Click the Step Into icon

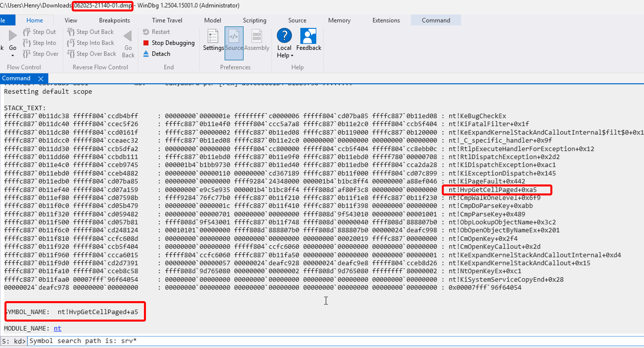point(26,43)
